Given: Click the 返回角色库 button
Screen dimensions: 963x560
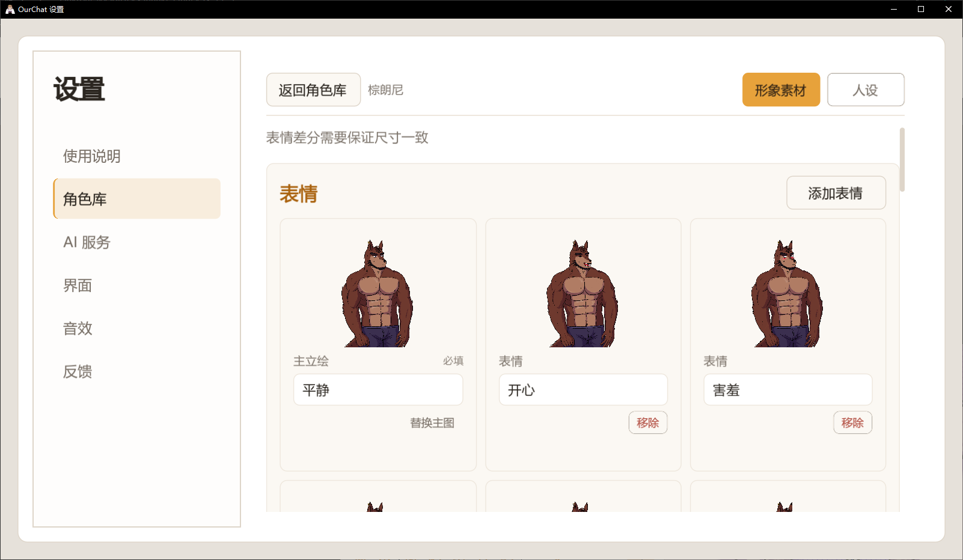Looking at the screenshot, I should point(313,90).
